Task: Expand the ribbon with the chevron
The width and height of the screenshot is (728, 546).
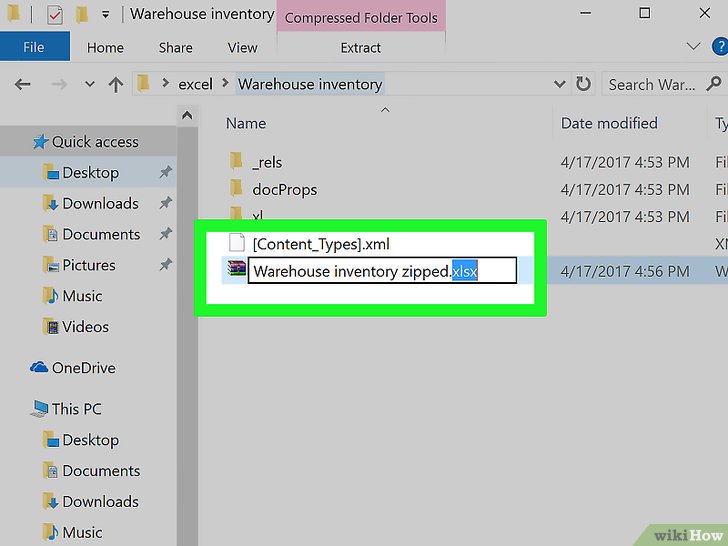Action: coord(693,47)
